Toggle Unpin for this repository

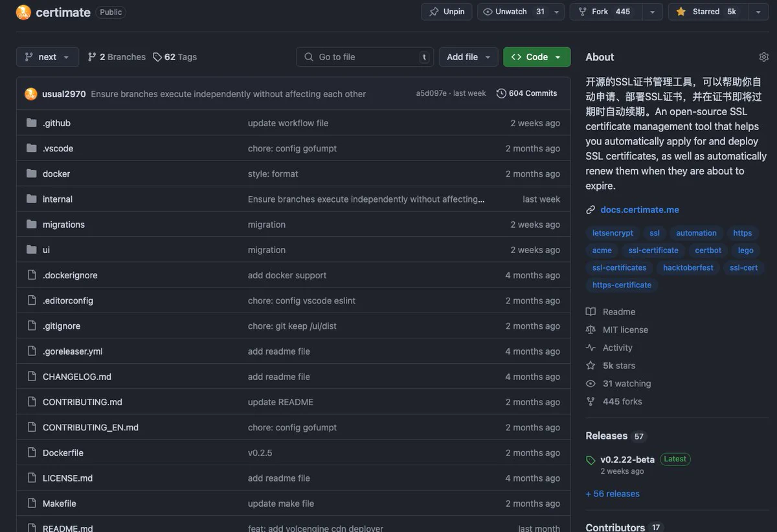(447, 12)
